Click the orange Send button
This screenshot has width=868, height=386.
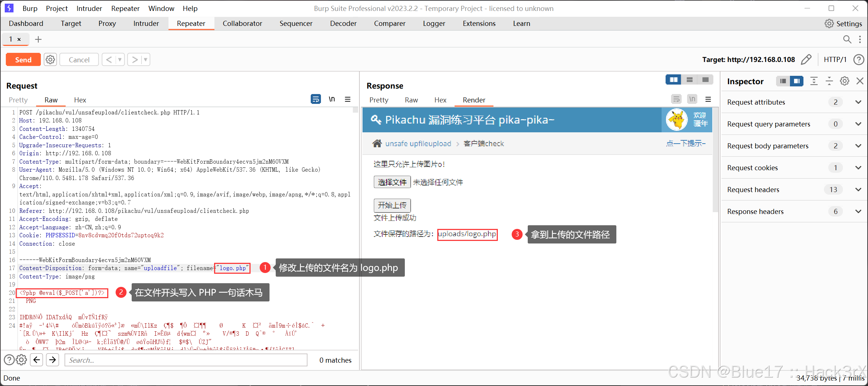coord(23,59)
